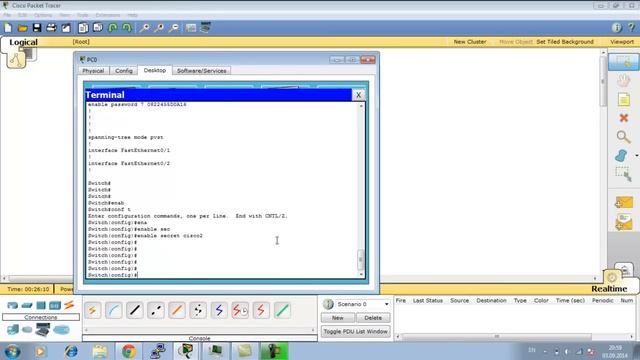Click the Copy icon in main toolbar
The height and width of the screenshot is (360, 640).
83,28
